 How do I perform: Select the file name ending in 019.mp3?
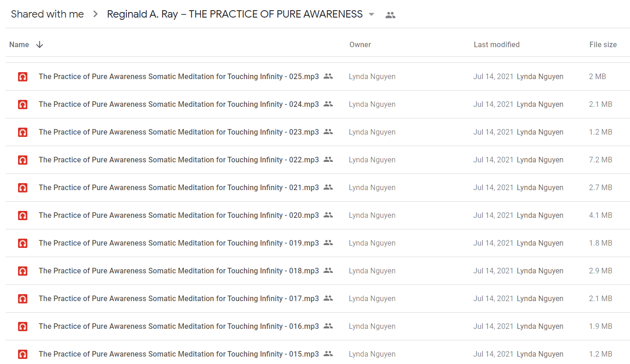click(x=179, y=243)
